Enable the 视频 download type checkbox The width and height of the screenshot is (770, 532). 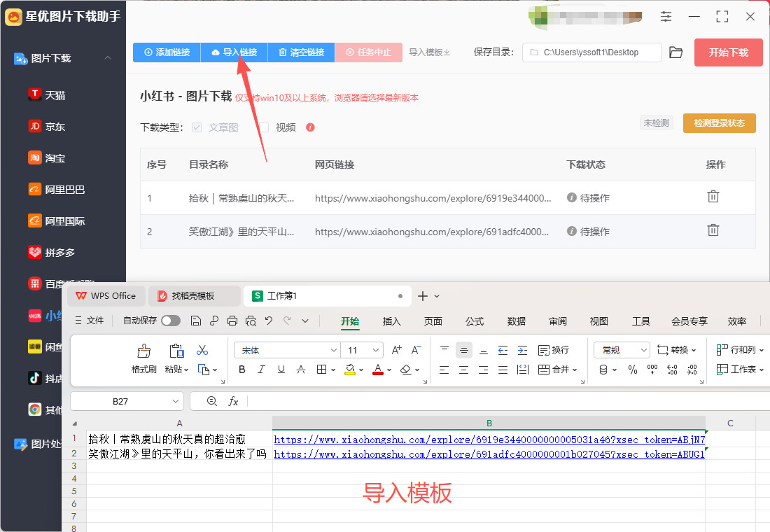[x=264, y=127]
